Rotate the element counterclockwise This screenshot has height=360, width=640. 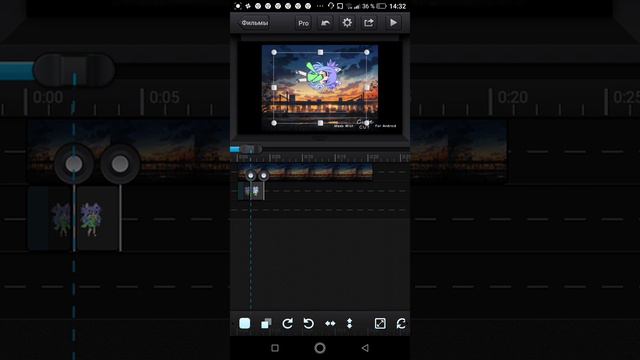coord(309,324)
